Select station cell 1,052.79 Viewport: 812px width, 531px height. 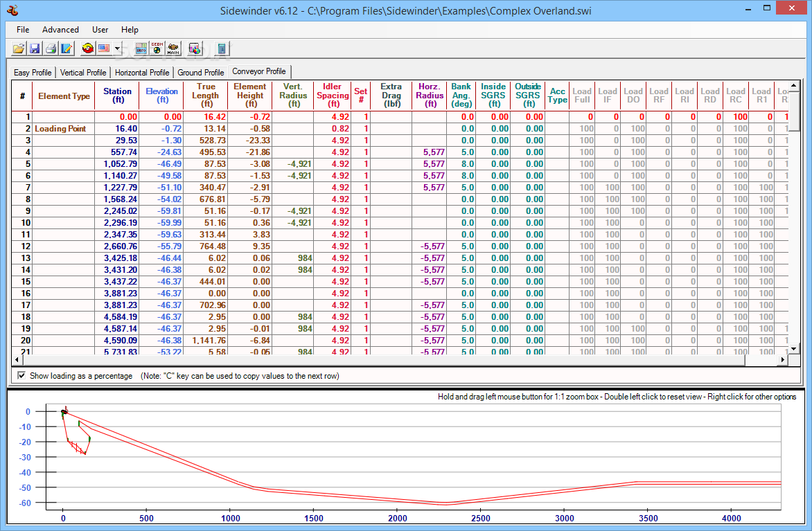click(x=118, y=164)
